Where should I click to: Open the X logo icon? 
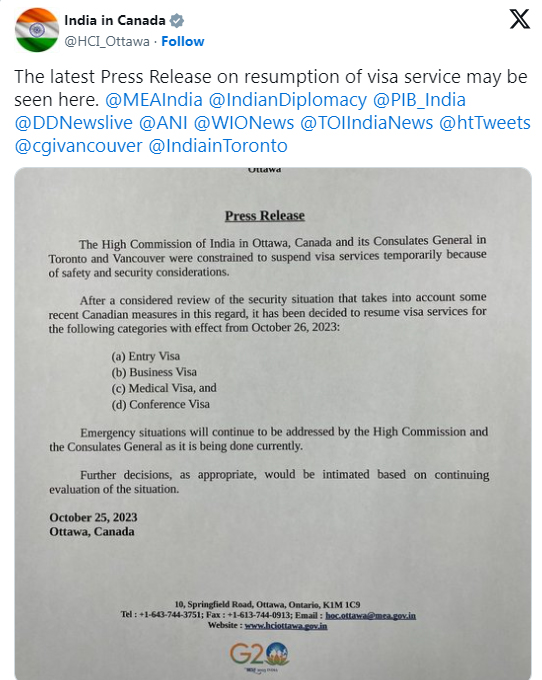[519, 19]
